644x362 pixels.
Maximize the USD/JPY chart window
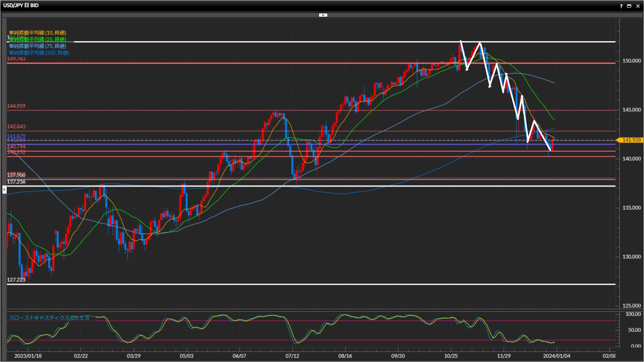click(x=629, y=6)
